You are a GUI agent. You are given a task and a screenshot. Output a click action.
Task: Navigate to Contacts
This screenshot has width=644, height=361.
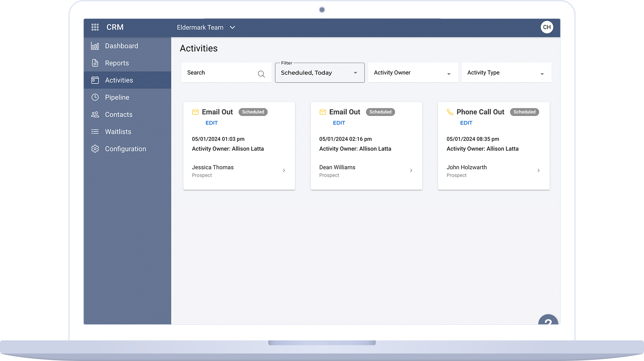click(x=128, y=115)
